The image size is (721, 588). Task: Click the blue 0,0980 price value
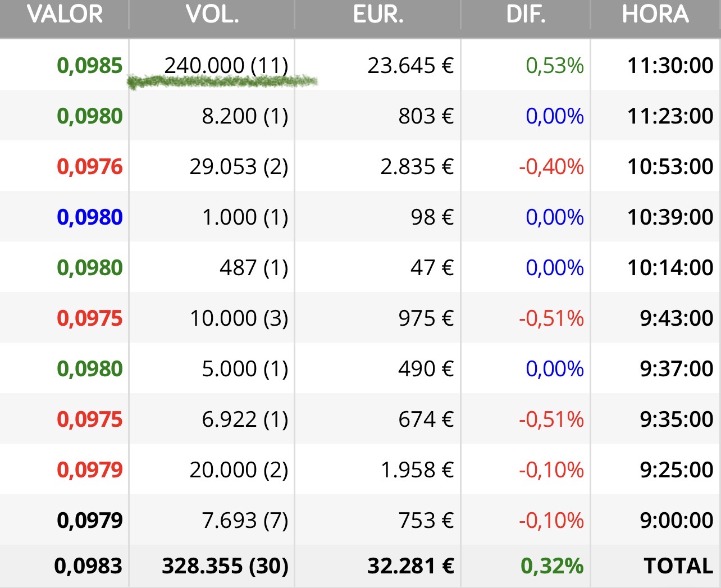(90, 217)
